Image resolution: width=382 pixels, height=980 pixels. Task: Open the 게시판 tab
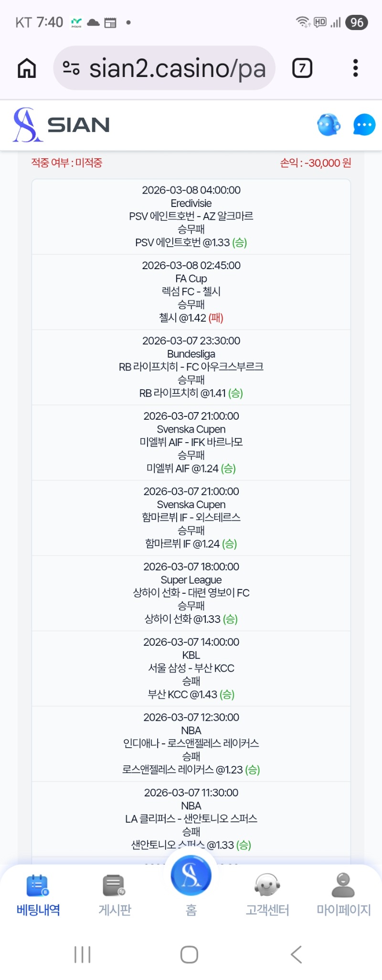(115, 895)
